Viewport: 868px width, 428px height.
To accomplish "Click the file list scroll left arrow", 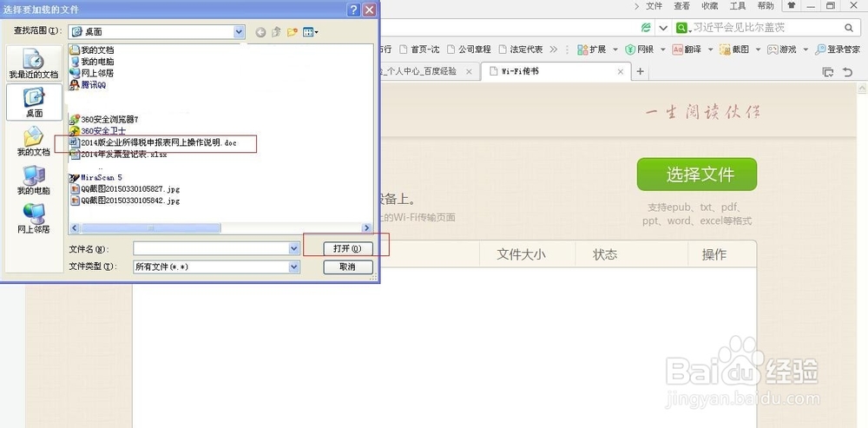I will [x=75, y=228].
